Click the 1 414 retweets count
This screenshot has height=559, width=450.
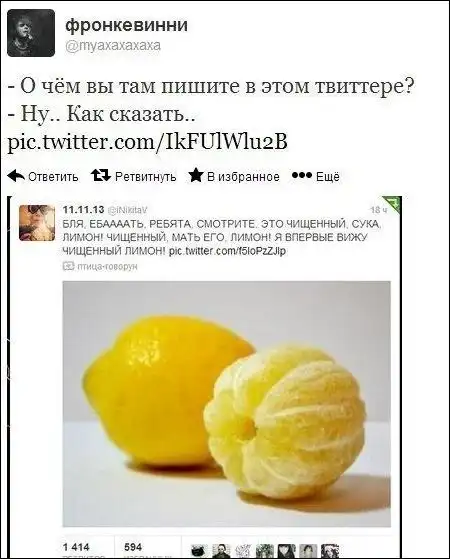[76, 547]
